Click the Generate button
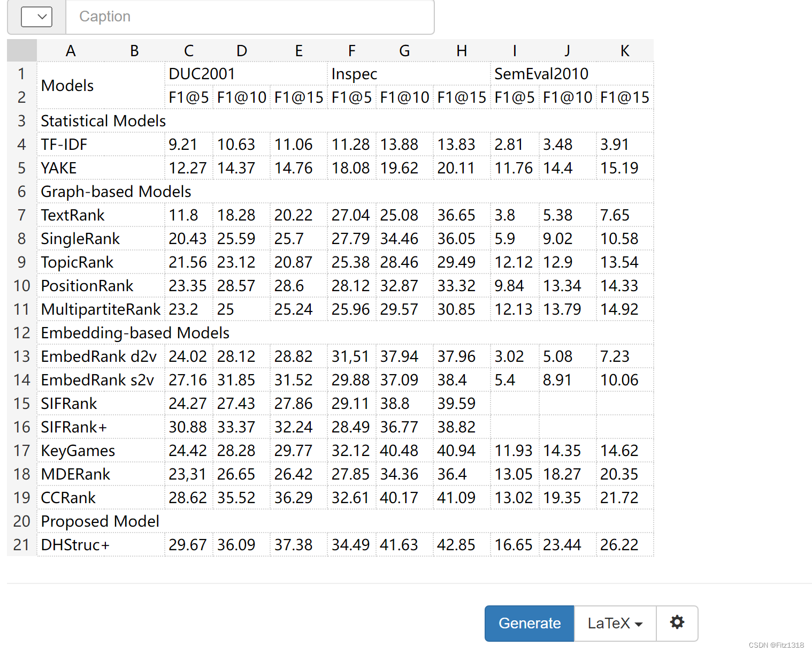The height and width of the screenshot is (653, 812). coord(530,623)
